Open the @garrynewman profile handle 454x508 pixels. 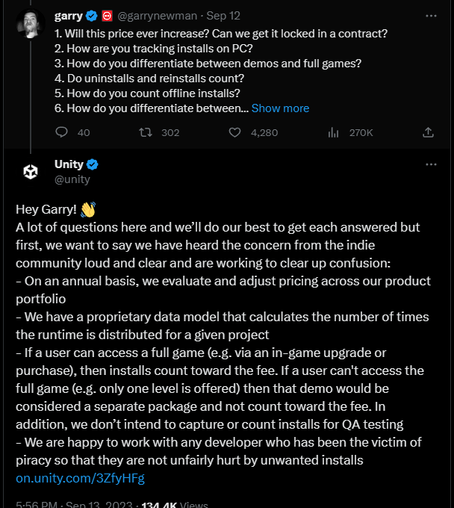pos(157,16)
